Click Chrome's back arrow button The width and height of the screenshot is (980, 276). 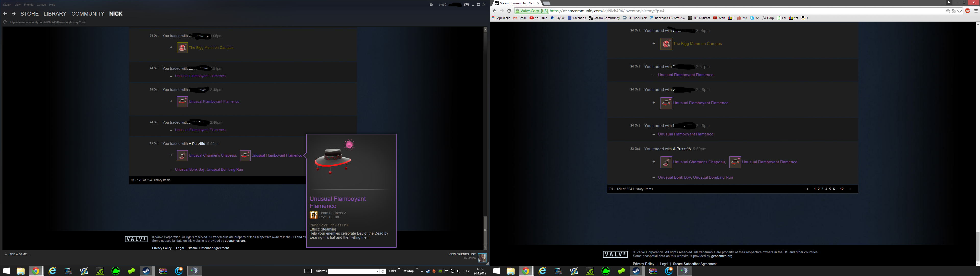click(x=495, y=11)
